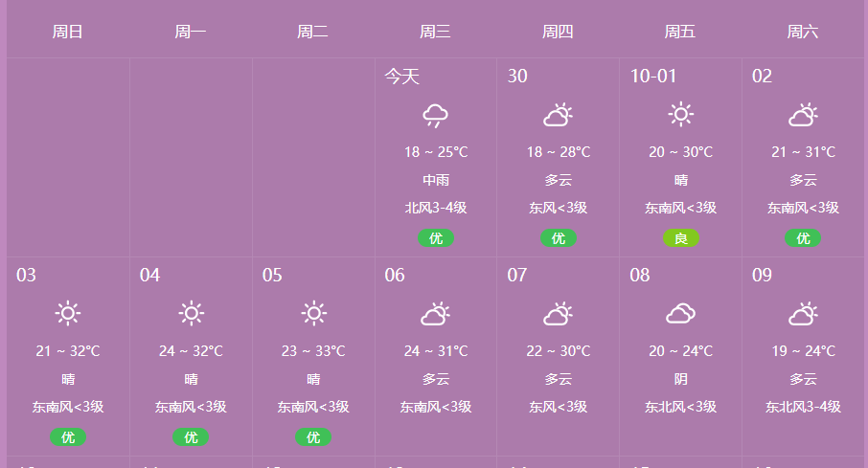Click the overcast cloud icon for day 08
The image size is (868, 468).
(x=681, y=314)
